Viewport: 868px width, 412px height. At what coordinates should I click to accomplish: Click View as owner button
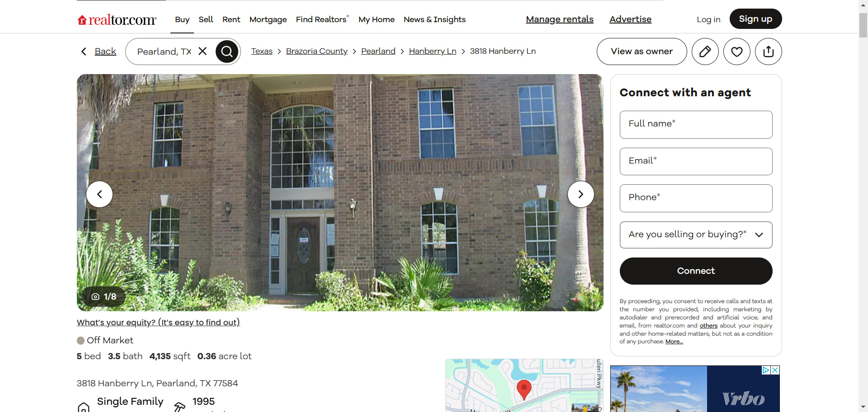coord(642,51)
